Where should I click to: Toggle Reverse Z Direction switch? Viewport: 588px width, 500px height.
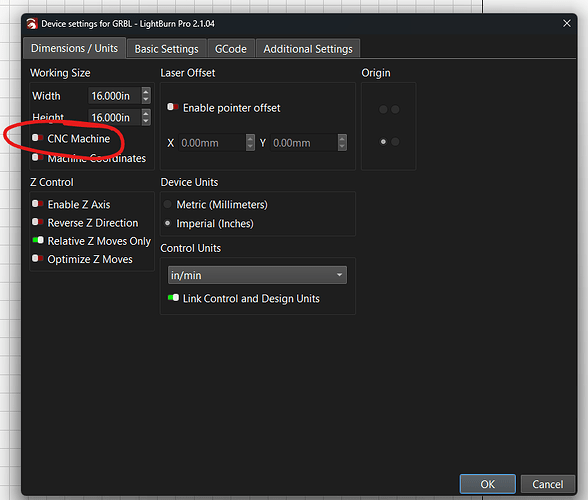38,222
